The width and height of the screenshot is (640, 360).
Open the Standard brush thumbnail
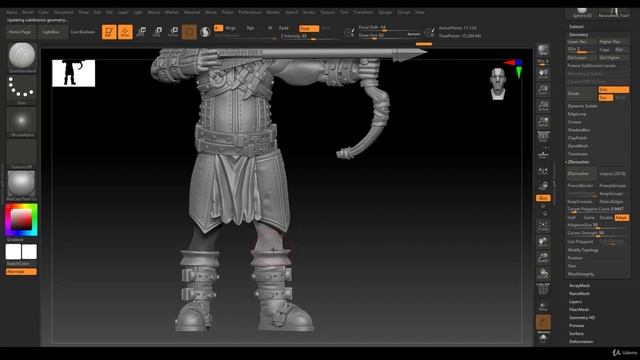(x=22, y=56)
